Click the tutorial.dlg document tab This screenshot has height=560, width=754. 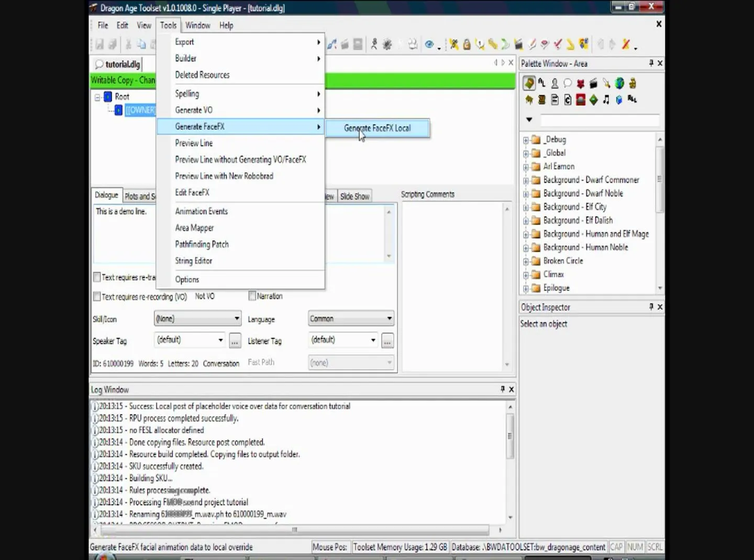pos(117,64)
